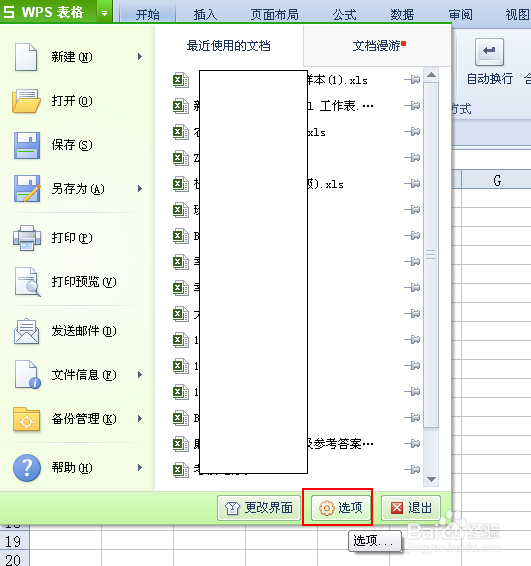
Task: Click recent list scroll down arrow
Action: 431,479
